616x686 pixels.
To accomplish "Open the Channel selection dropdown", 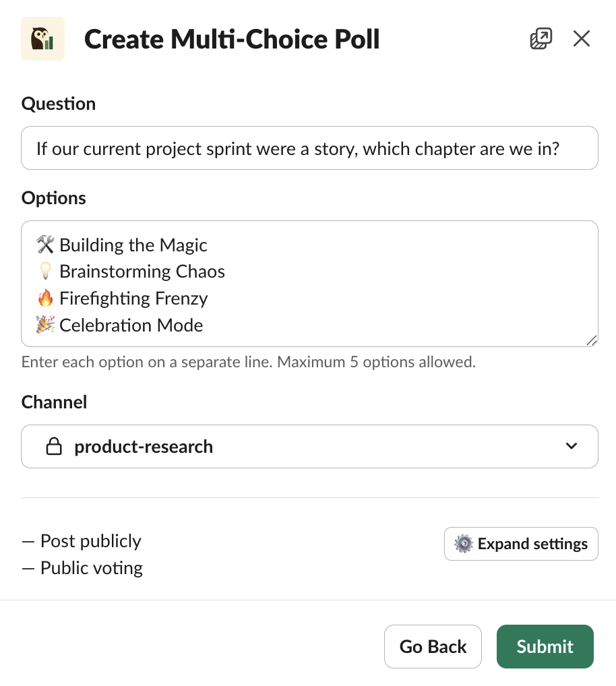I will pyautogui.click(x=309, y=446).
